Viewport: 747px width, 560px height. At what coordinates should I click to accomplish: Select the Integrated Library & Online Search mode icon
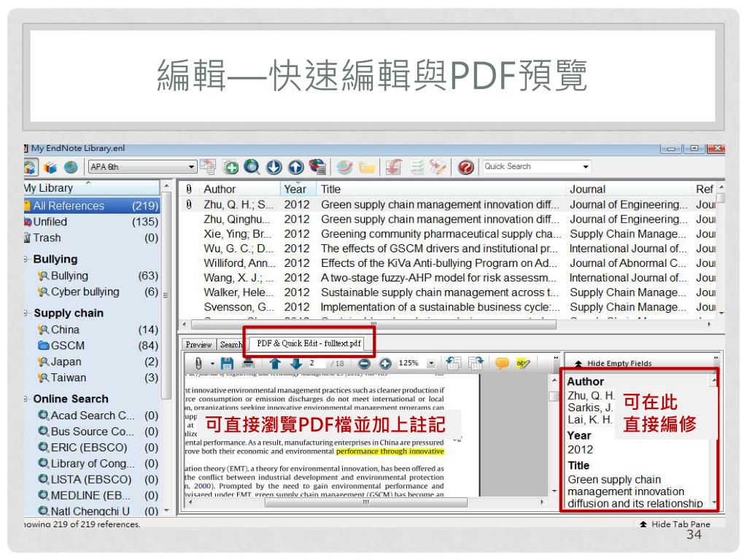[x=50, y=167]
